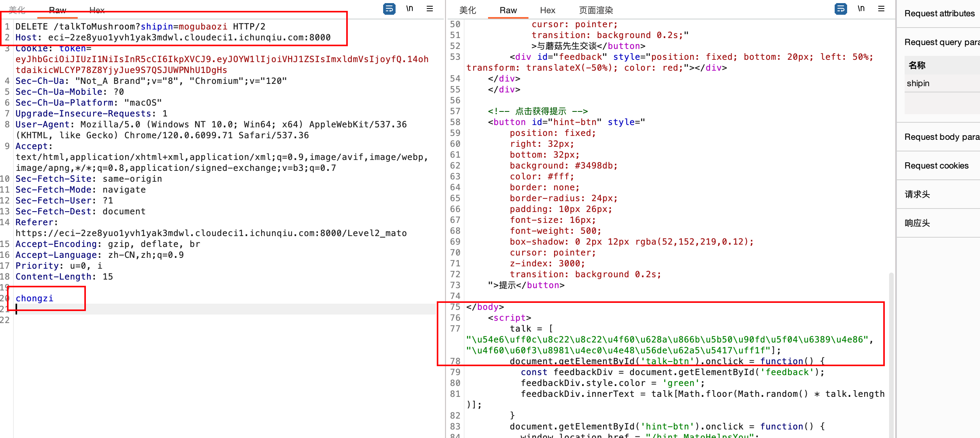
Task: Open response pane hamburger menu
Action: pyautogui.click(x=881, y=9)
